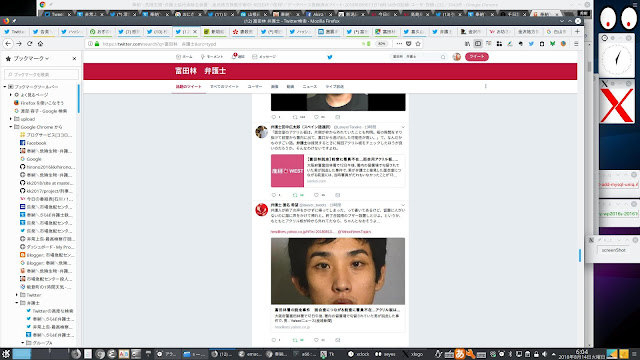The width and height of the screenshot is (640, 360).
Task: Click the bookmark search field
Action: pos(41,74)
